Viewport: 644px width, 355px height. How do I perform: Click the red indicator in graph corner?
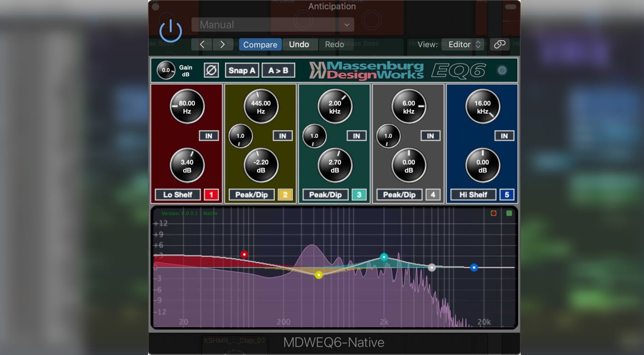coord(493,213)
